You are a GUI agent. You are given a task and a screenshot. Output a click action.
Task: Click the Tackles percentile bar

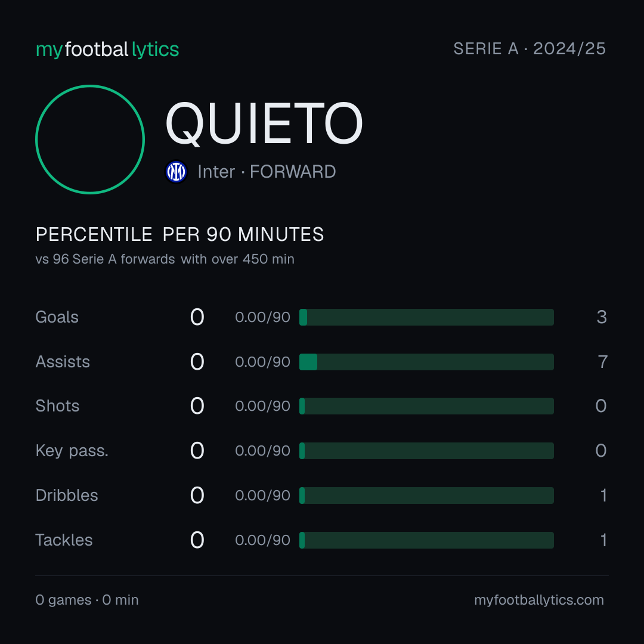click(x=426, y=540)
